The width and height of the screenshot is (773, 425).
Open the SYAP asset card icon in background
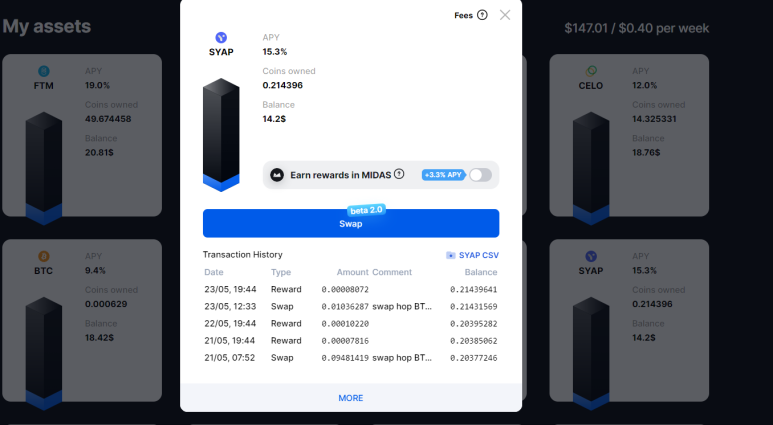591,256
